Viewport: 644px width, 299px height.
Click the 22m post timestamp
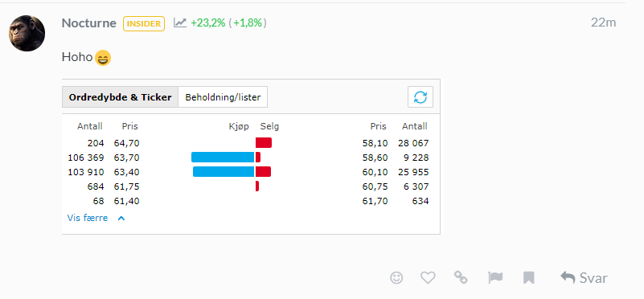point(603,23)
